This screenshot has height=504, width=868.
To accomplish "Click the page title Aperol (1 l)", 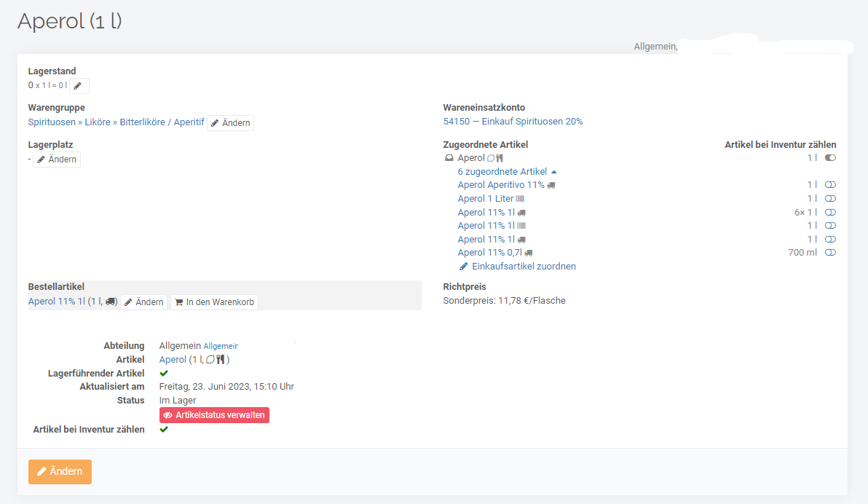I will tap(70, 21).
